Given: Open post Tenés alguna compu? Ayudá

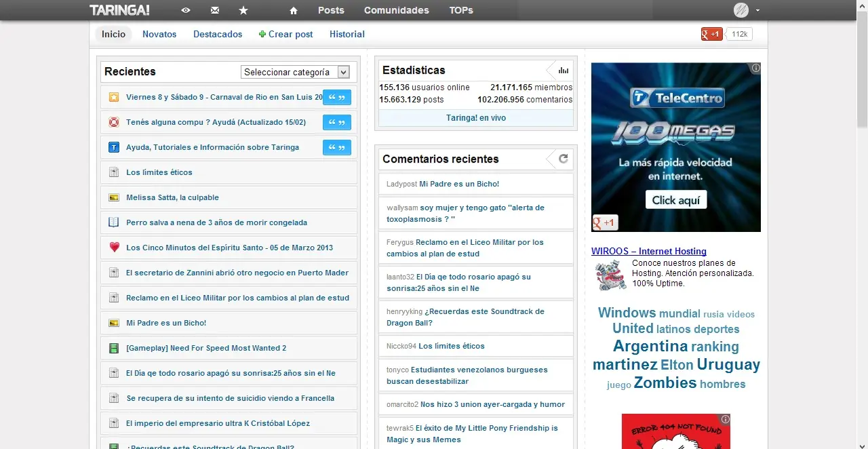Looking at the screenshot, I should pos(216,122).
